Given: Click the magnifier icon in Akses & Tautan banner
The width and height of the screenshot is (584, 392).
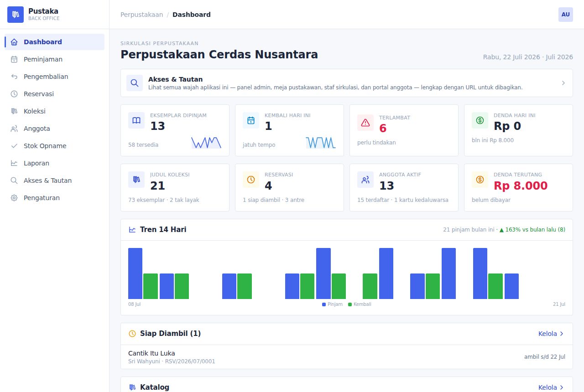Looking at the screenshot, I should tap(135, 83).
